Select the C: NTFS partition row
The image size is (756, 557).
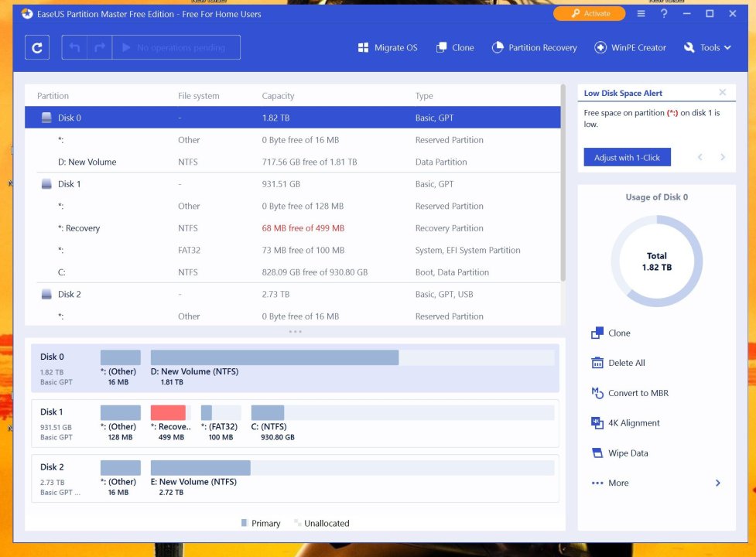coord(292,272)
